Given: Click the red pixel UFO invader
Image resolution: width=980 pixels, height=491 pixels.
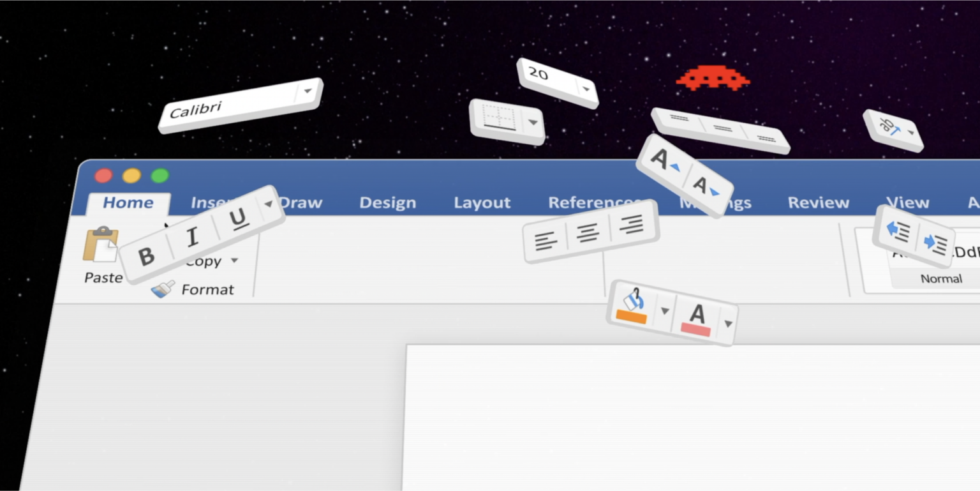Looking at the screenshot, I should [x=713, y=78].
